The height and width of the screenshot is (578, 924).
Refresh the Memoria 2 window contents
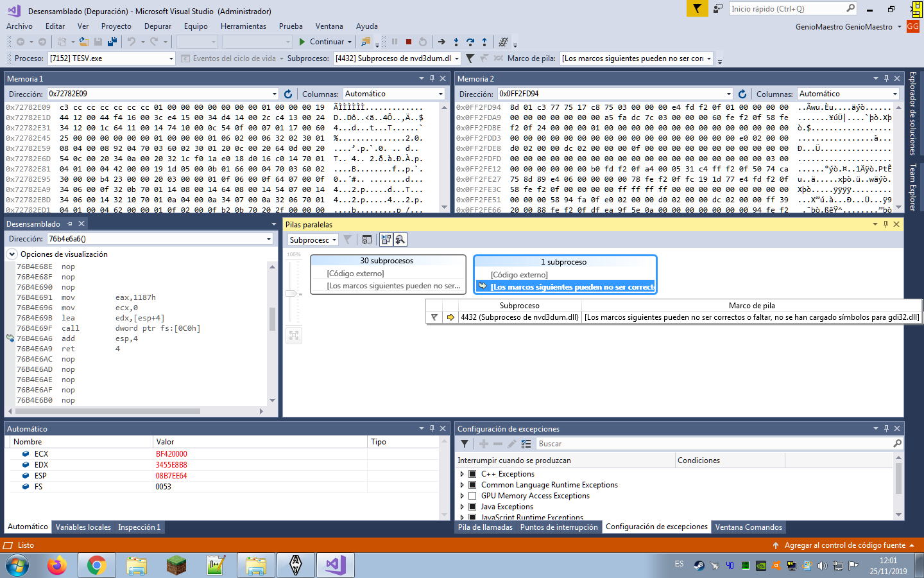pyautogui.click(x=742, y=94)
